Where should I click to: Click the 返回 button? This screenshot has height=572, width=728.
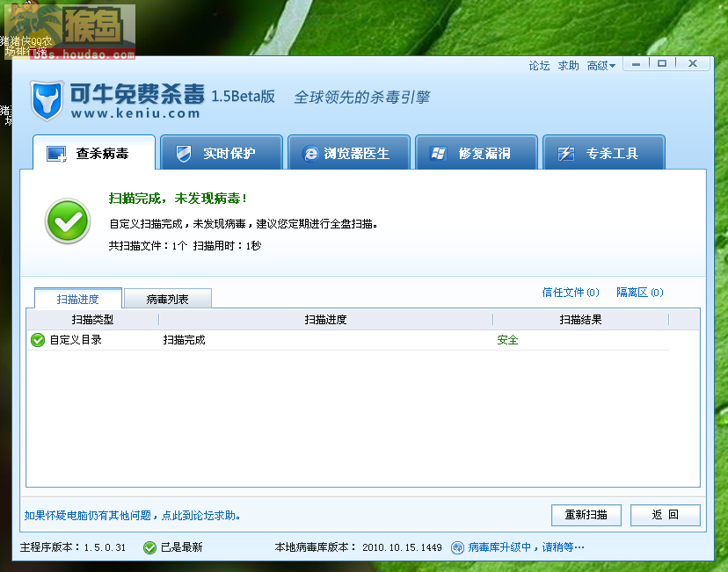coord(665,515)
